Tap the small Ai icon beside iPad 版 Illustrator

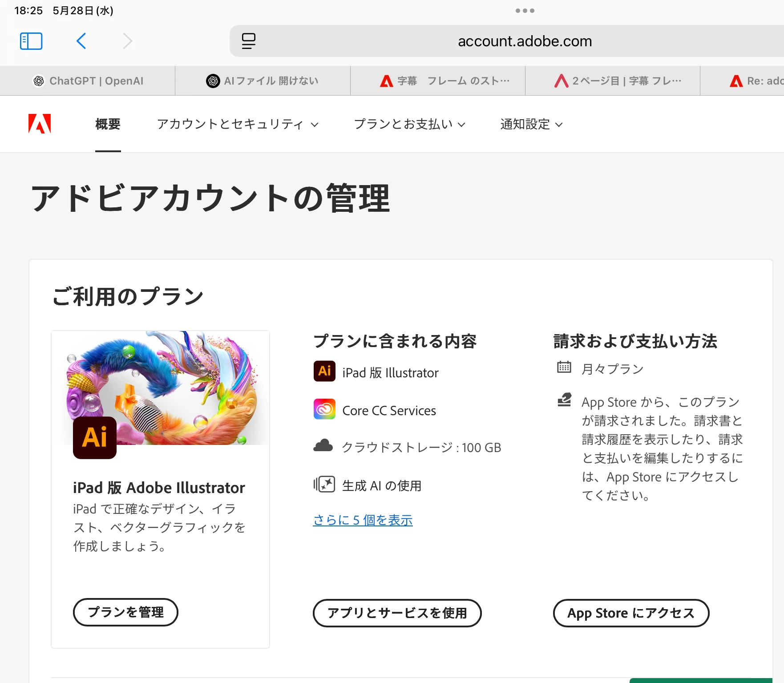point(324,371)
